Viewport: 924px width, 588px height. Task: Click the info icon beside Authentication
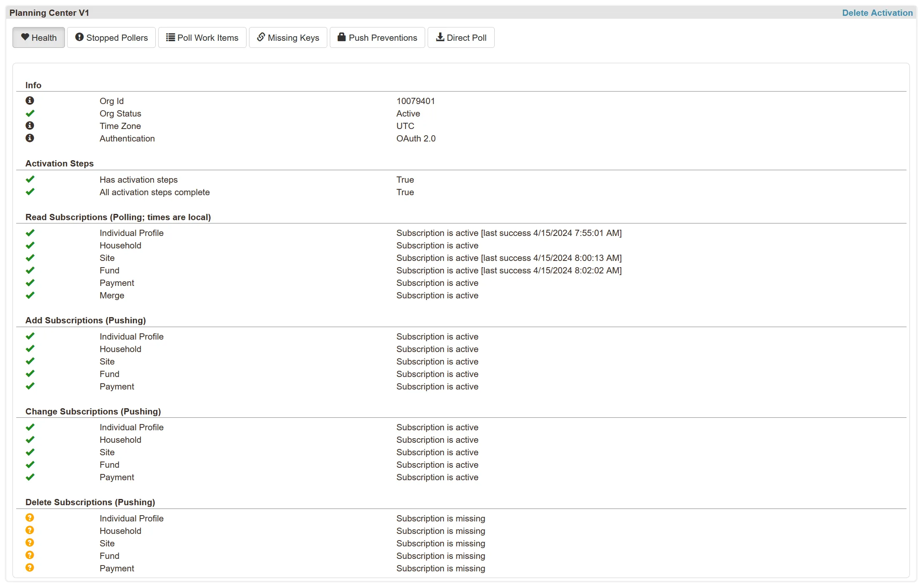(x=30, y=138)
